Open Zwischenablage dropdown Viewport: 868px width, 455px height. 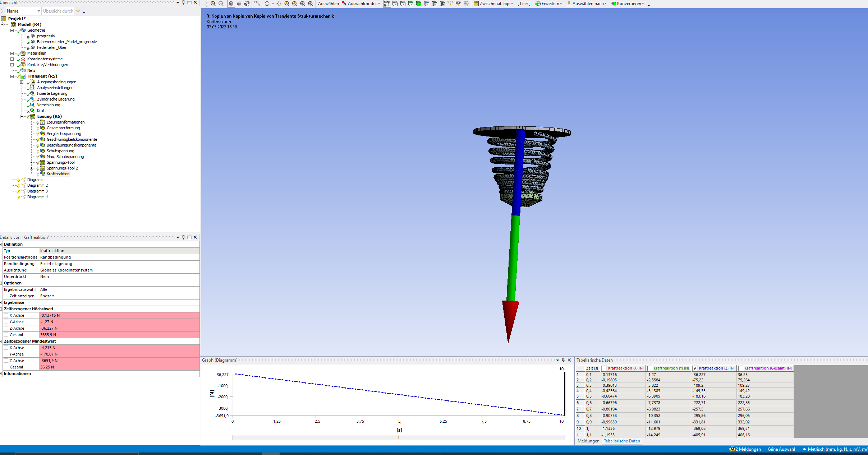[x=493, y=4]
